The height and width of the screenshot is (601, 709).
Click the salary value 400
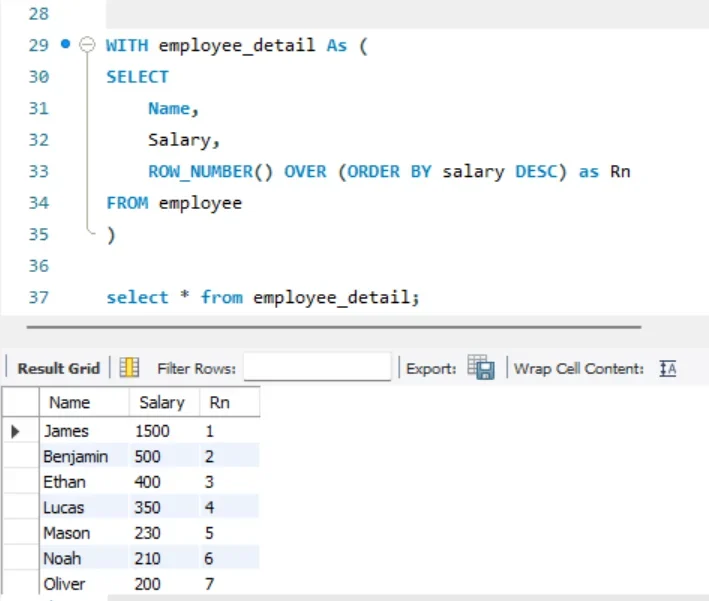pos(147,482)
